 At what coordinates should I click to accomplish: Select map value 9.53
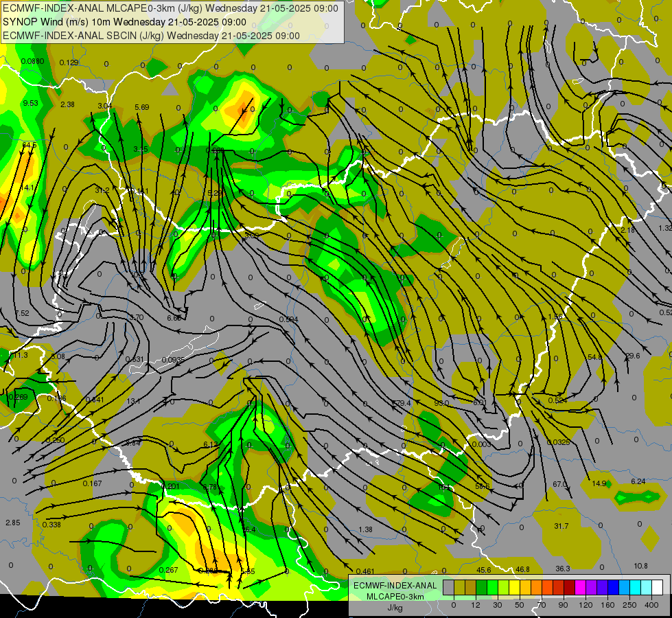tap(30, 103)
